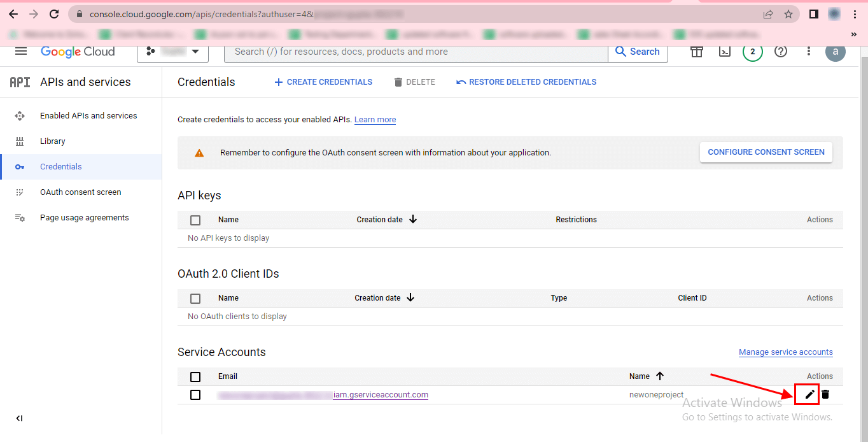This screenshot has width=868, height=442.
Task: Open OAuth consent screen menu item
Action: click(80, 192)
